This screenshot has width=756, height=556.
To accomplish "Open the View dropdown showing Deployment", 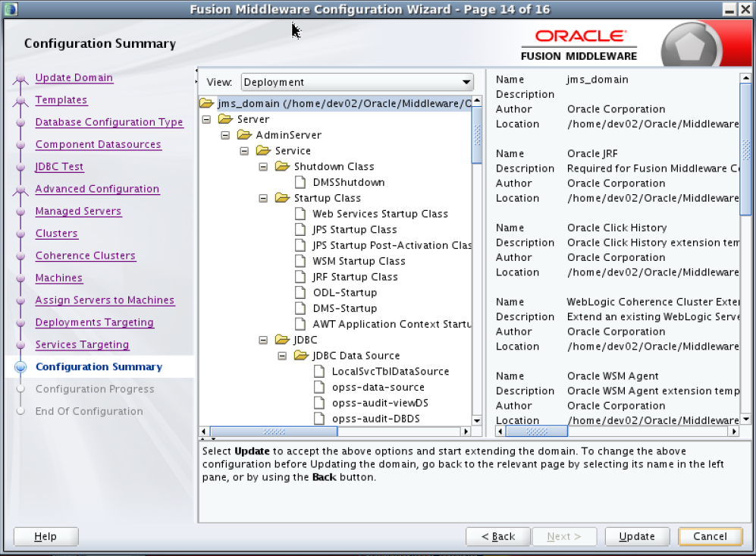I will coord(357,82).
